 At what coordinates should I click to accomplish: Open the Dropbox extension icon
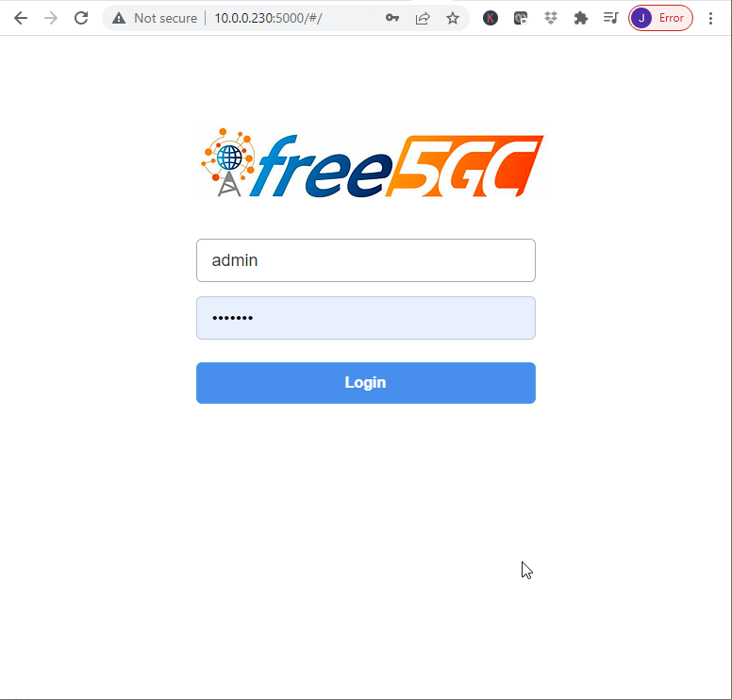(x=551, y=18)
